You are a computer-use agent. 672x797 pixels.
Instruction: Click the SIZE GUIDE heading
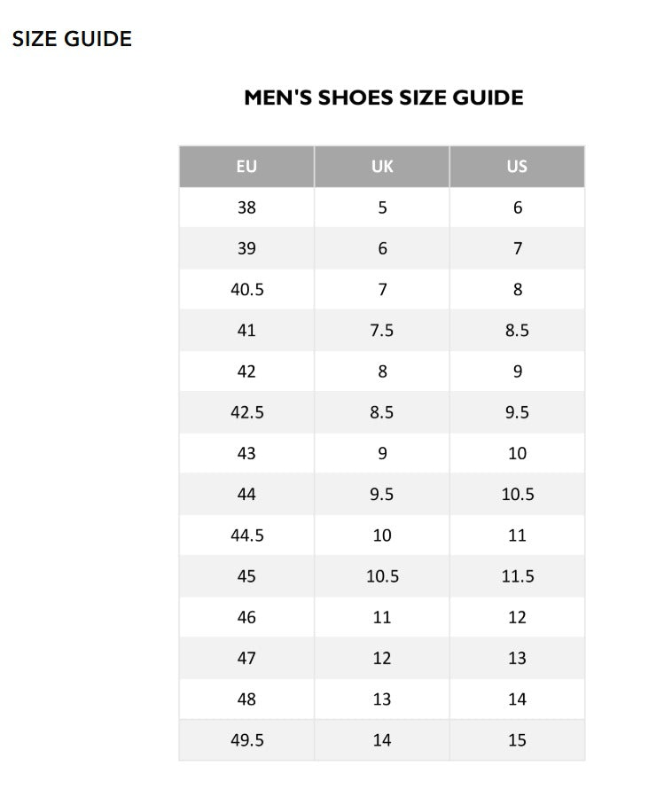coord(72,39)
